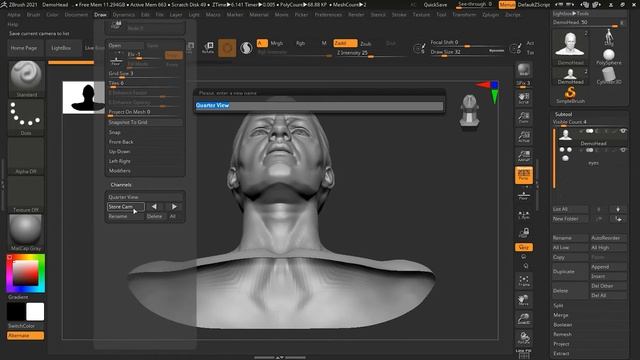Open the Alpha Off selector
The height and width of the screenshot is (360, 640).
click(26, 156)
